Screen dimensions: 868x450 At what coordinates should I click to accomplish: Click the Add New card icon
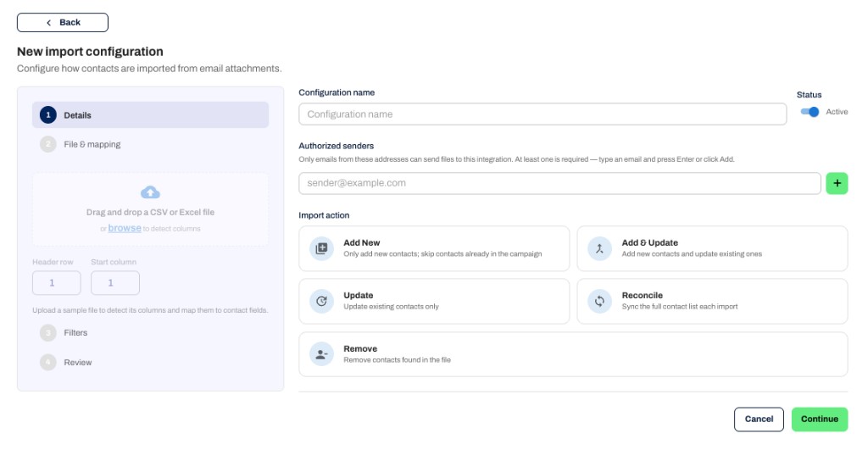[321, 248]
